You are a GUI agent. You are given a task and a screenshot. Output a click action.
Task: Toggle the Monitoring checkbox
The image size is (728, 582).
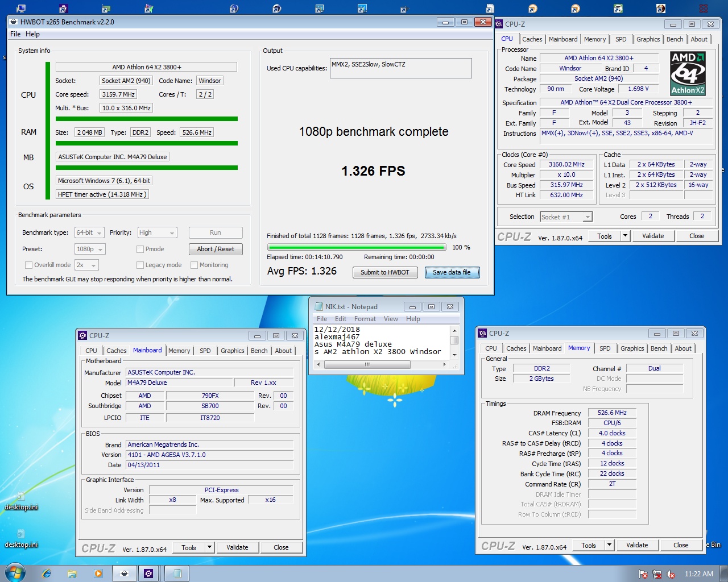194,265
